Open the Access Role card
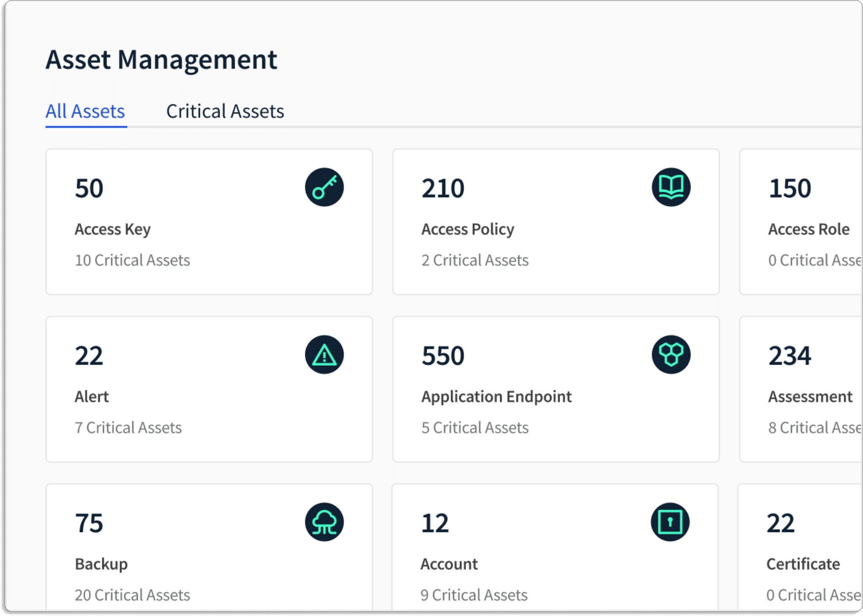Viewport: 863px width, 616px height. click(801, 222)
